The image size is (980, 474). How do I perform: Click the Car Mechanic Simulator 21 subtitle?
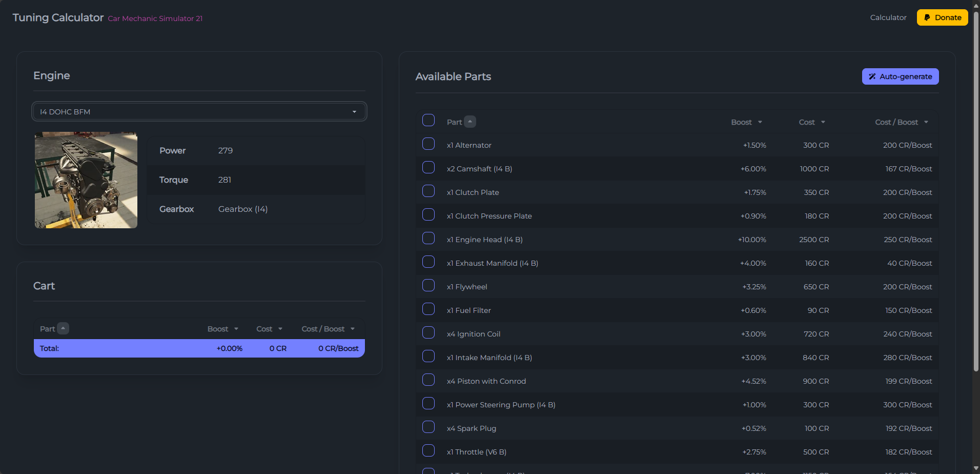pos(155,18)
